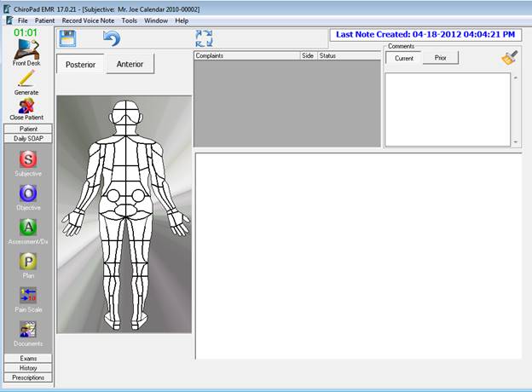This screenshot has height=392, width=532.
Task: Click the clear comments brush icon
Action: pos(510,58)
